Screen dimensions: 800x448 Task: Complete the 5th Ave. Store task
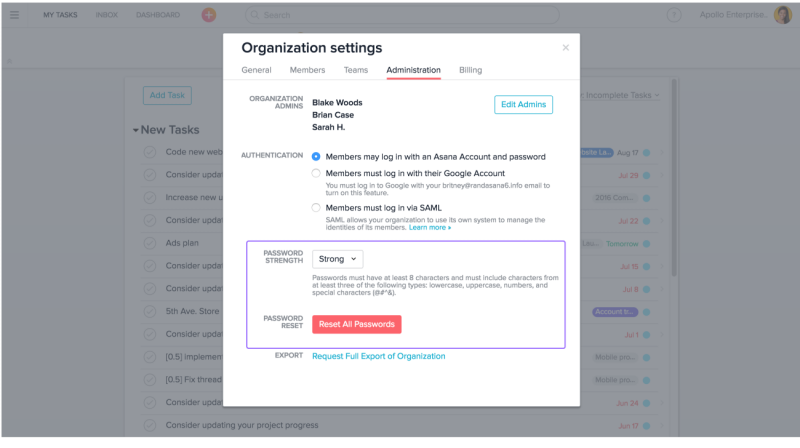click(x=149, y=311)
